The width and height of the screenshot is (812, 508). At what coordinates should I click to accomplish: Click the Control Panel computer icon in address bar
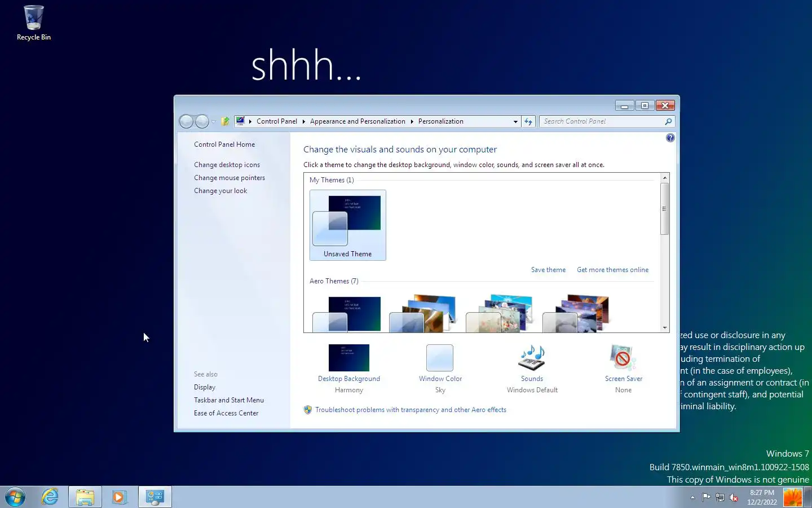click(240, 121)
